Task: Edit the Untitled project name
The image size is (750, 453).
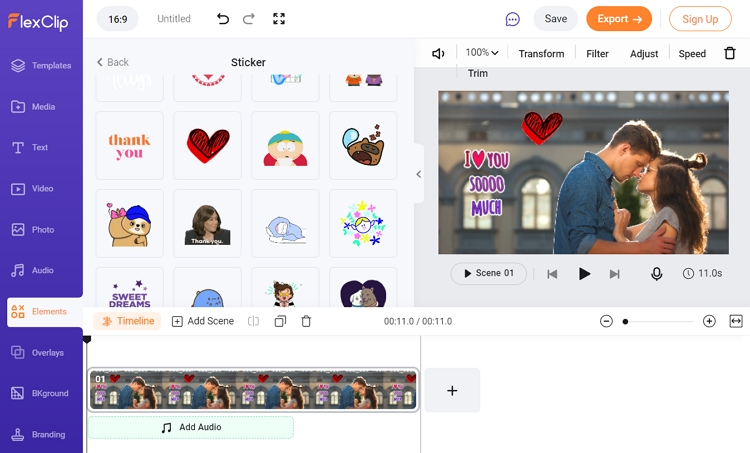Action: pyautogui.click(x=174, y=19)
